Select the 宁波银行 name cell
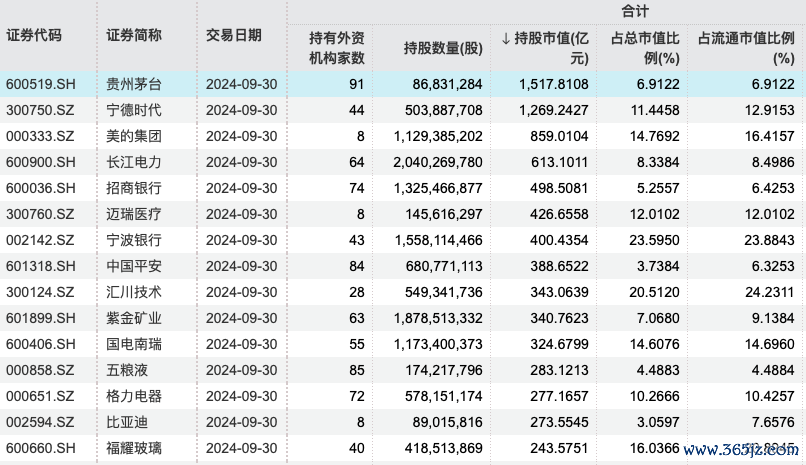 pos(134,240)
